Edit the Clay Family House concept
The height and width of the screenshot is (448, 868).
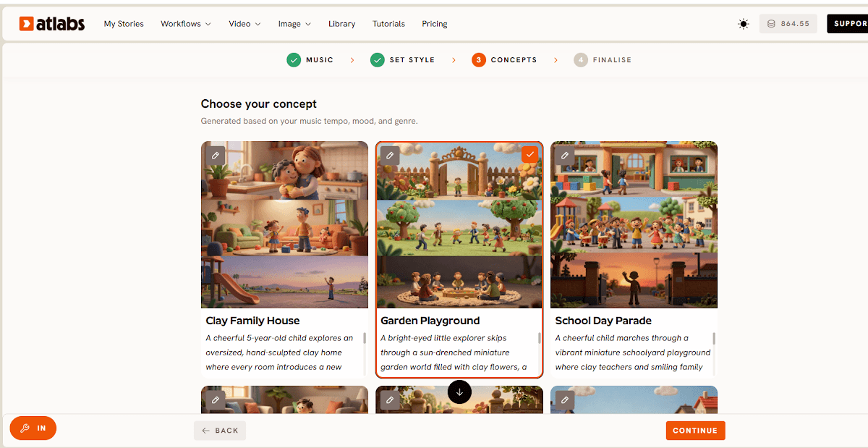click(x=215, y=155)
